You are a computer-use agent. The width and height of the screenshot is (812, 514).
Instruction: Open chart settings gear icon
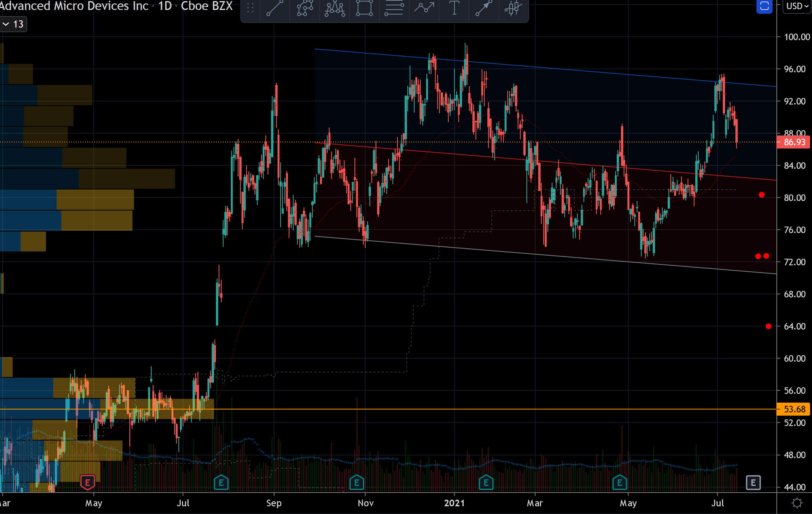797,503
